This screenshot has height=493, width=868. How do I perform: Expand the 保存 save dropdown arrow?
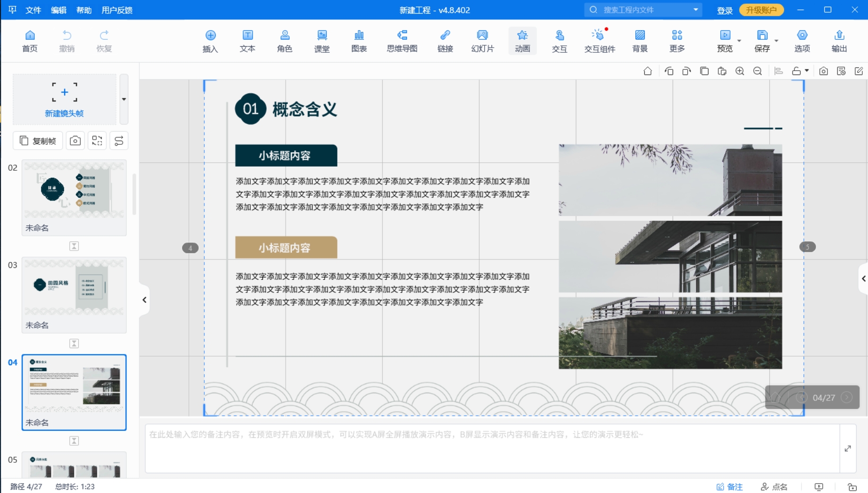(776, 41)
